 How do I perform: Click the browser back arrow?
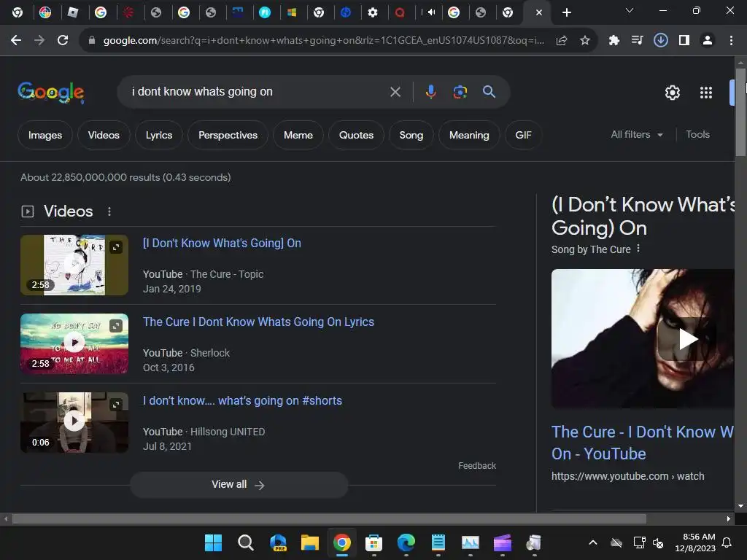point(16,41)
